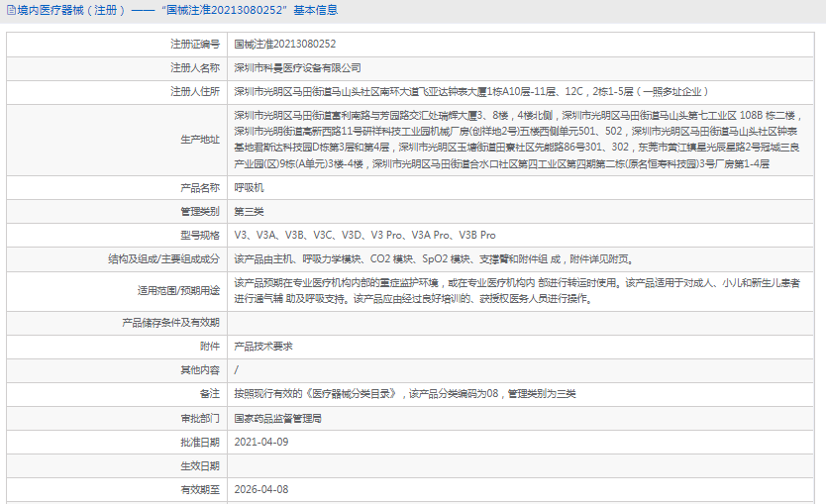
Task: Select approval date 2021-04-09
Action: click(261, 443)
